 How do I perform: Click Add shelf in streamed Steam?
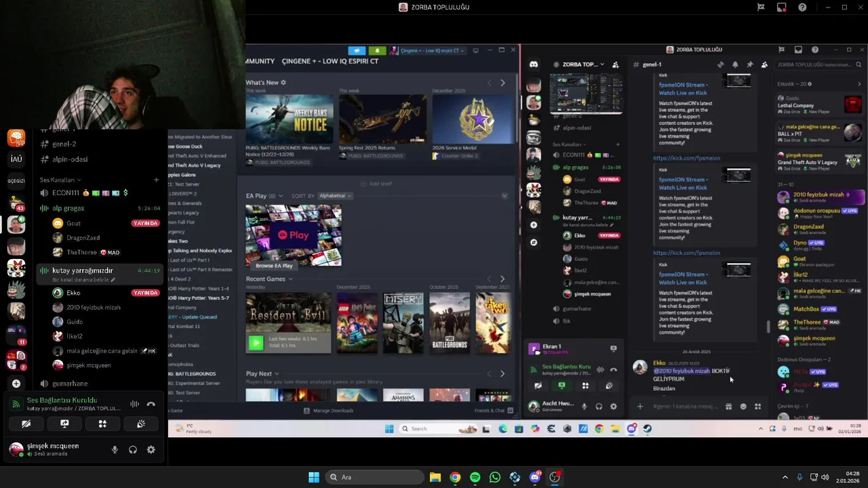(376, 184)
